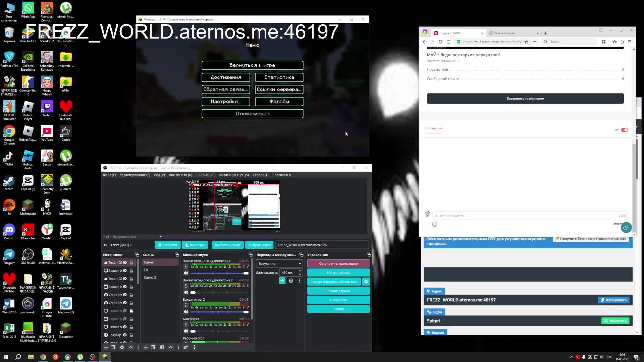Image resolution: width=644 pixels, height=362 pixels.
Task: Click Копировать next to the server address
Action: click(x=614, y=300)
